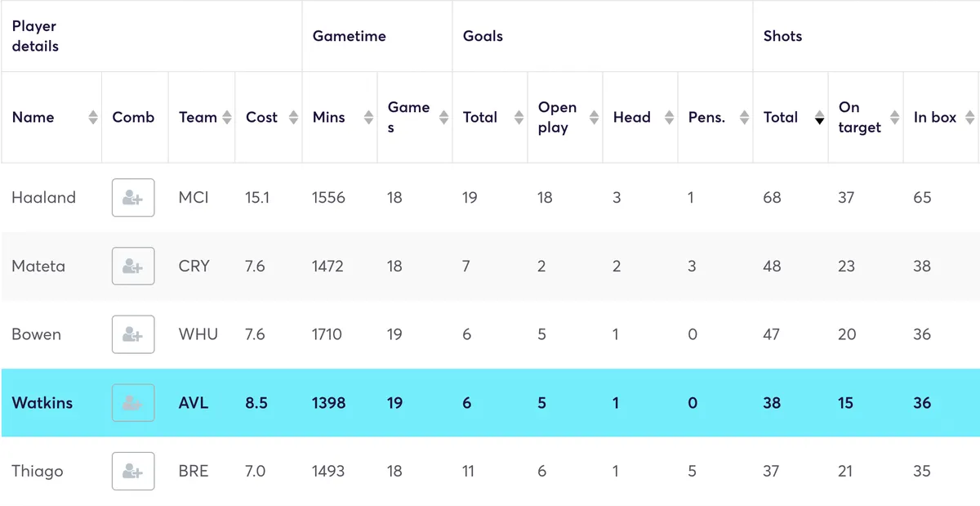This screenshot has width=980, height=506.
Task: Toggle sorting on the Head column
Action: pyautogui.click(x=666, y=117)
